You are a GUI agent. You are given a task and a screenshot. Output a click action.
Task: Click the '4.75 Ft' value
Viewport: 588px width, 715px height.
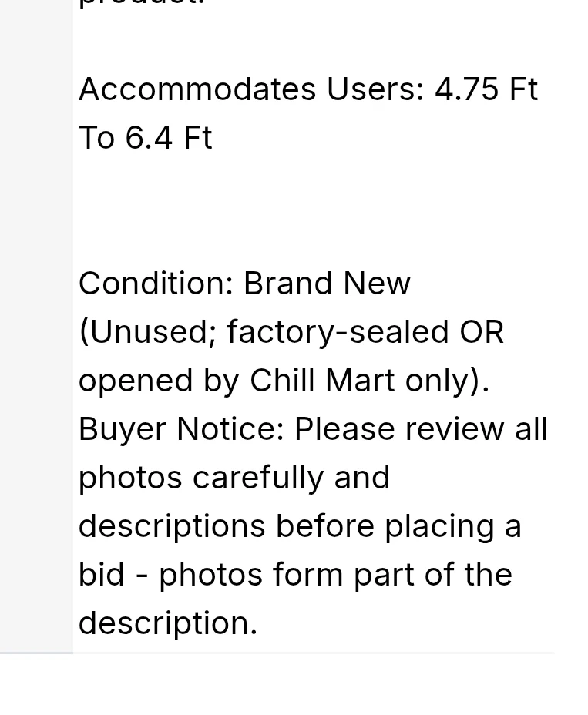click(x=487, y=89)
